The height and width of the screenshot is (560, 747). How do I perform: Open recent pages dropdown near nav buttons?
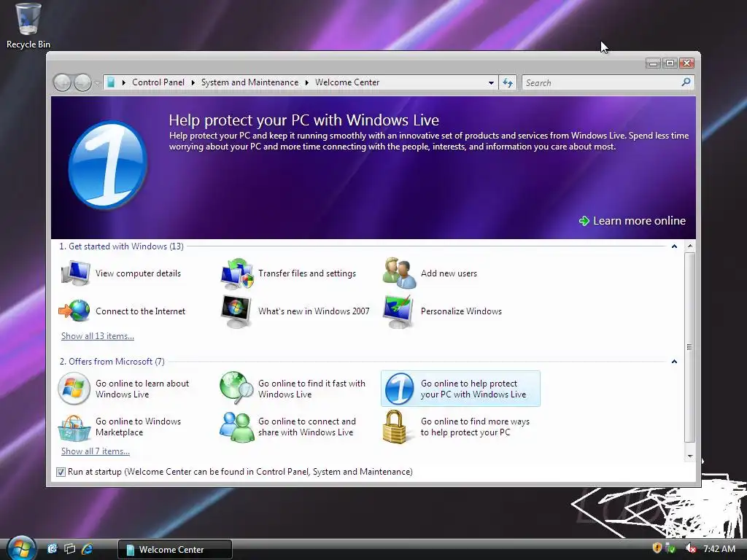(97, 83)
